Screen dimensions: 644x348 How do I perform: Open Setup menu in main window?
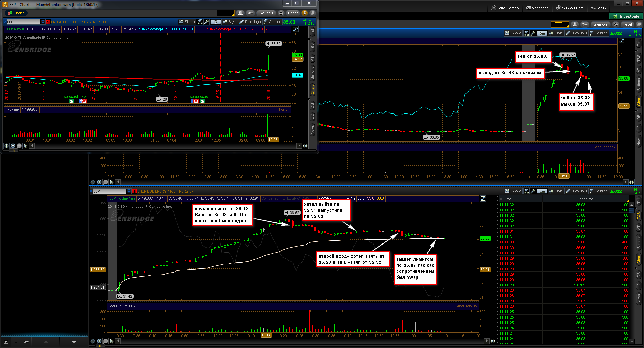tap(599, 8)
